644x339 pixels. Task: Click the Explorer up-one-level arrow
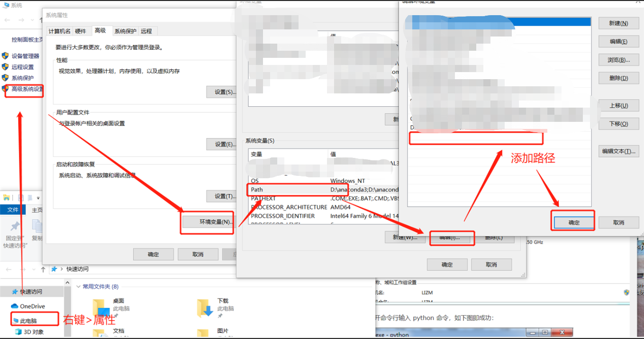click(x=43, y=269)
